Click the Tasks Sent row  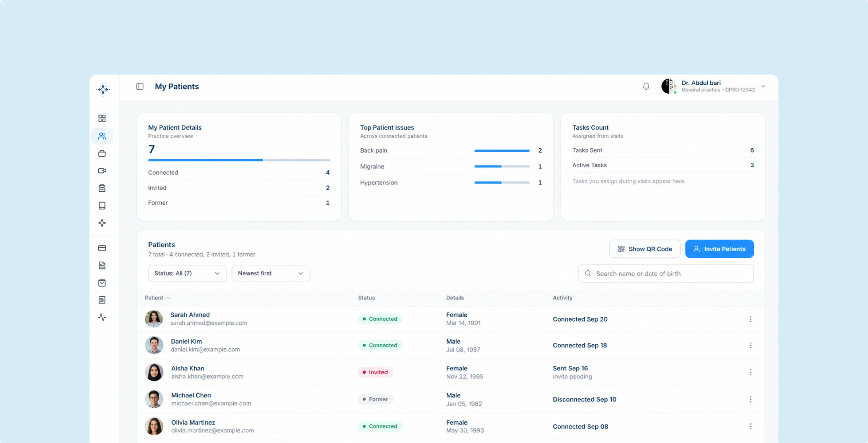[663, 150]
